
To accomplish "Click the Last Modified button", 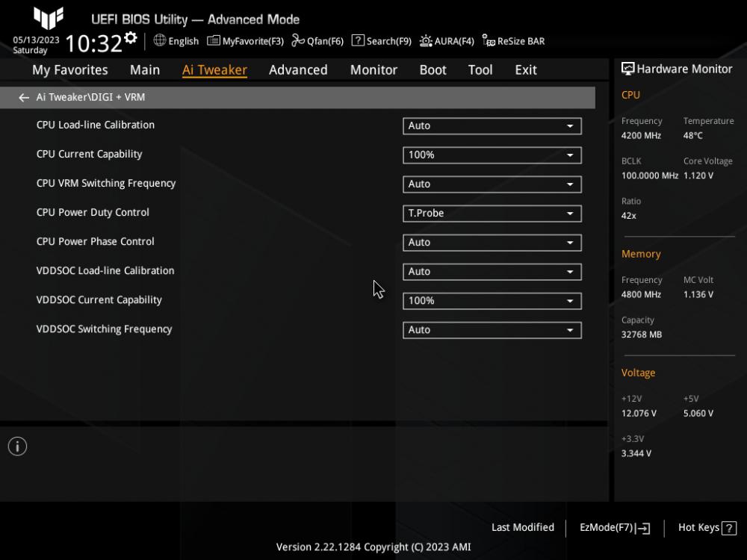I will [x=523, y=528].
